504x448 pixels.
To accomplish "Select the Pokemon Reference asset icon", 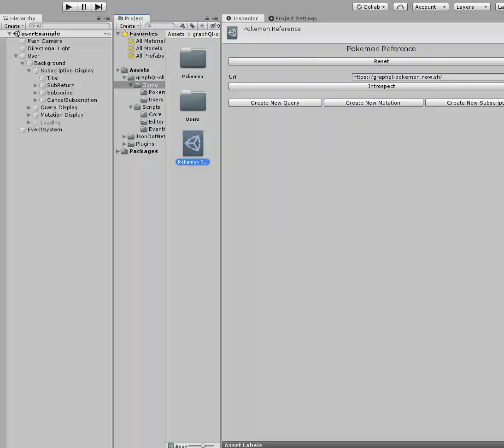I will click(193, 143).
